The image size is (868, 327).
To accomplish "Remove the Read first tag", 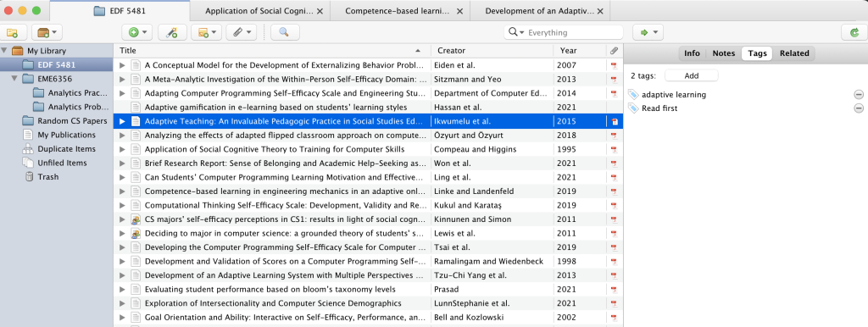I will coord(859,108).
